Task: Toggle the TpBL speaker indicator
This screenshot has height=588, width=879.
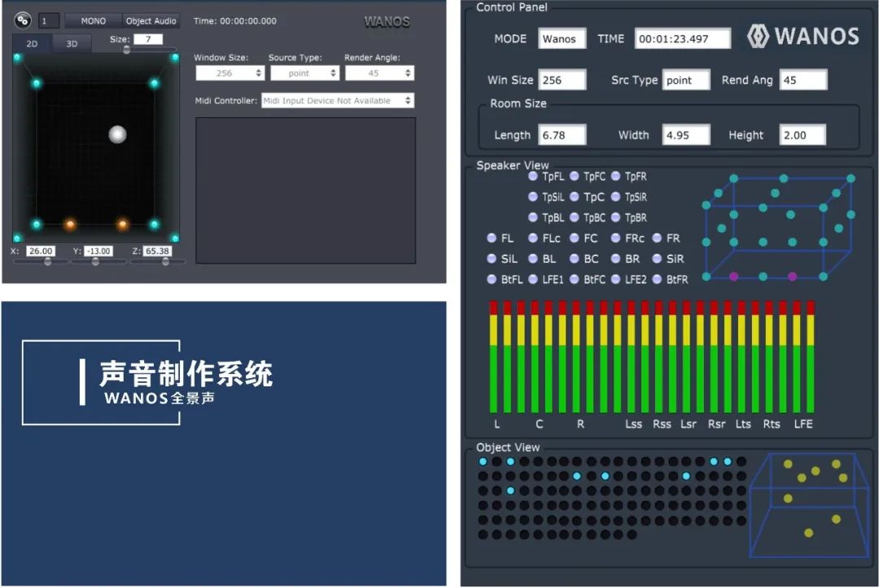Action: coord(533,217)
